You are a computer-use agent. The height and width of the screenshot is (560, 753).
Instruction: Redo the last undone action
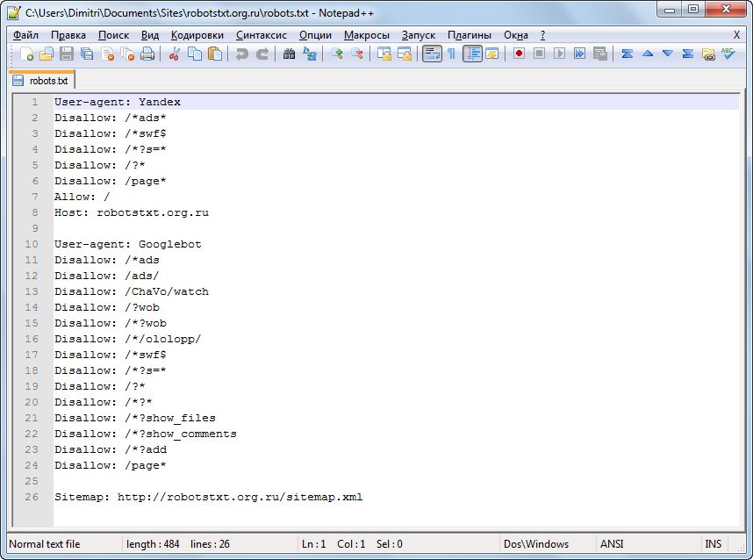tap(262, 54)
